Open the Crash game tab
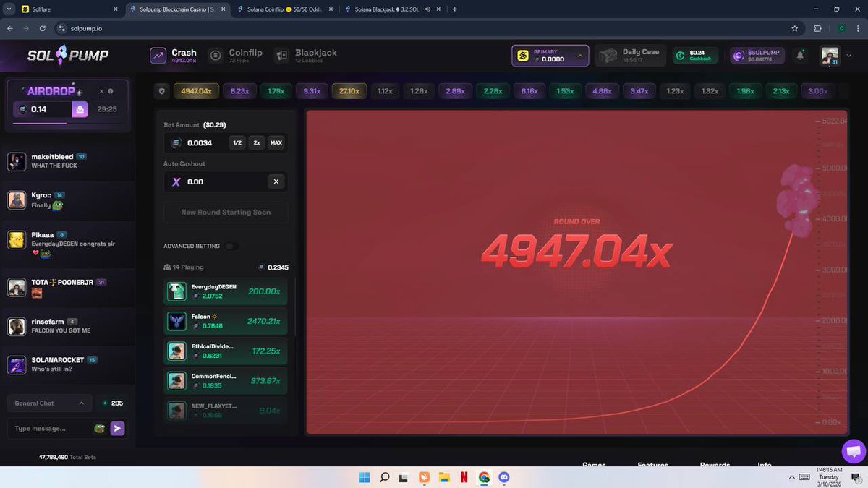 (174, 56)
